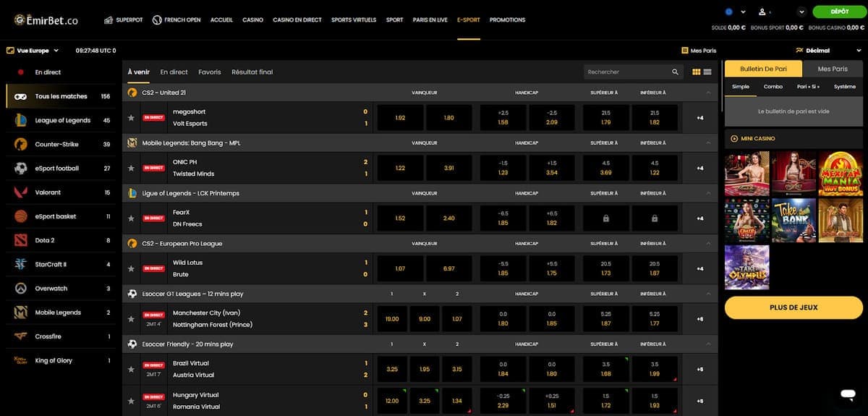Open the Pari « Si » bet type
Screen dimensions: 868x416
tap(809, 86)
